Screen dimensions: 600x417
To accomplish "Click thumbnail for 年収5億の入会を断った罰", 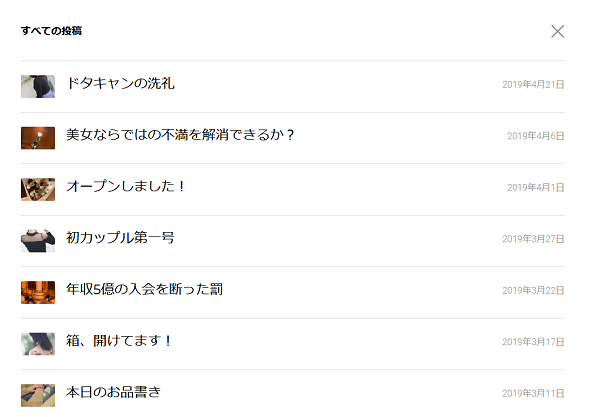I will coord(38,292).
